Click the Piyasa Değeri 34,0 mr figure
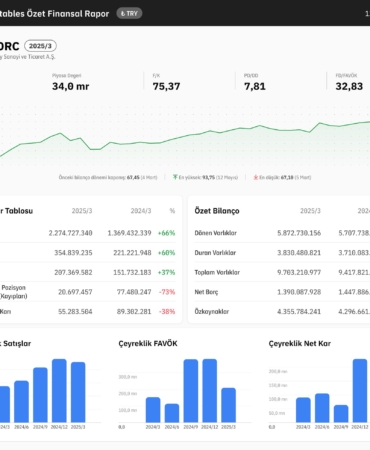Viewport: 370px width, 450px height. click(70, 86)
